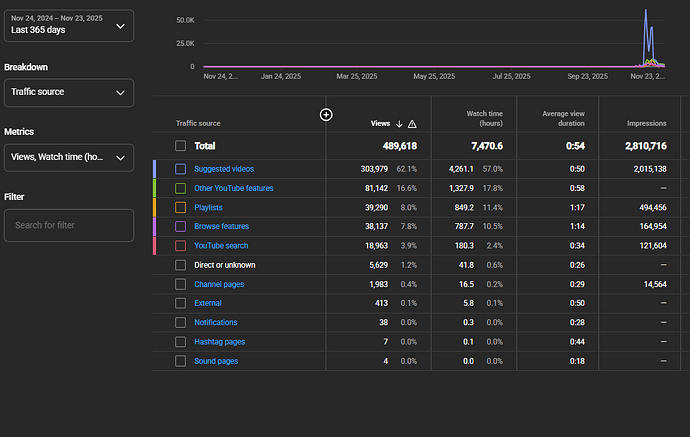
Task: Click the warning triangle next to Views
Action: tap(412, 124)
